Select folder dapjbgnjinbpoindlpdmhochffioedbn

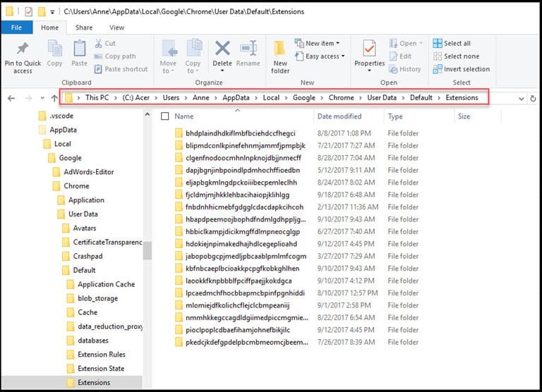point(242,171)
